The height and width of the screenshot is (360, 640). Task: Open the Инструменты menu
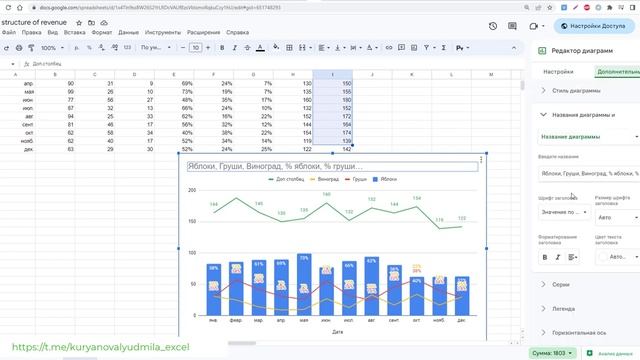[x=163, y=32]
